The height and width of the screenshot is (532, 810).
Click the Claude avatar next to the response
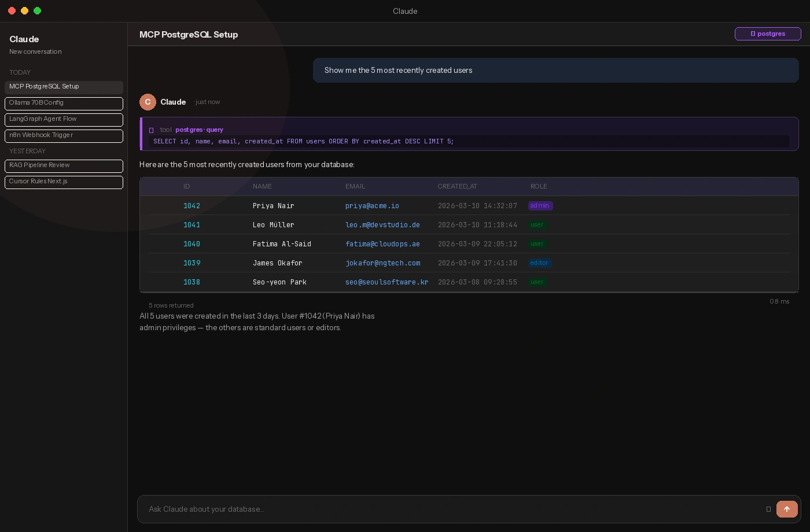(x=148, y=102)
